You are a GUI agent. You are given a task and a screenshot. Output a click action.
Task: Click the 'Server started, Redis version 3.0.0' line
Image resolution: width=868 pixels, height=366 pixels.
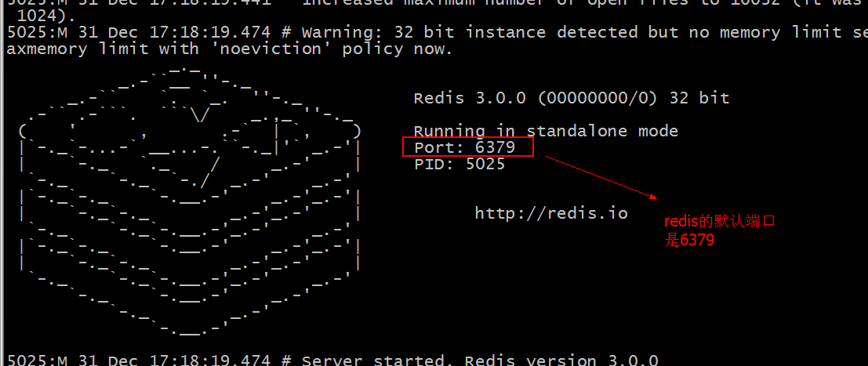(x=332, y=361)
